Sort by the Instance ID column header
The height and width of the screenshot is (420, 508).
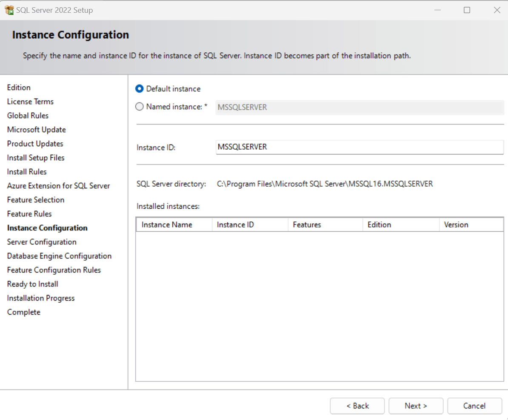(x=250, y=225)
